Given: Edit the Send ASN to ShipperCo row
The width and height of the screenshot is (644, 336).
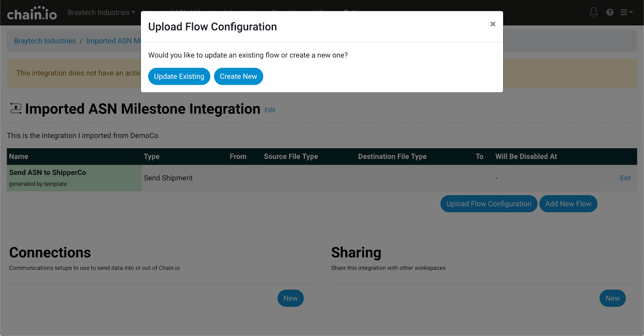Looking at the screenshot, I should click(625, 178).
